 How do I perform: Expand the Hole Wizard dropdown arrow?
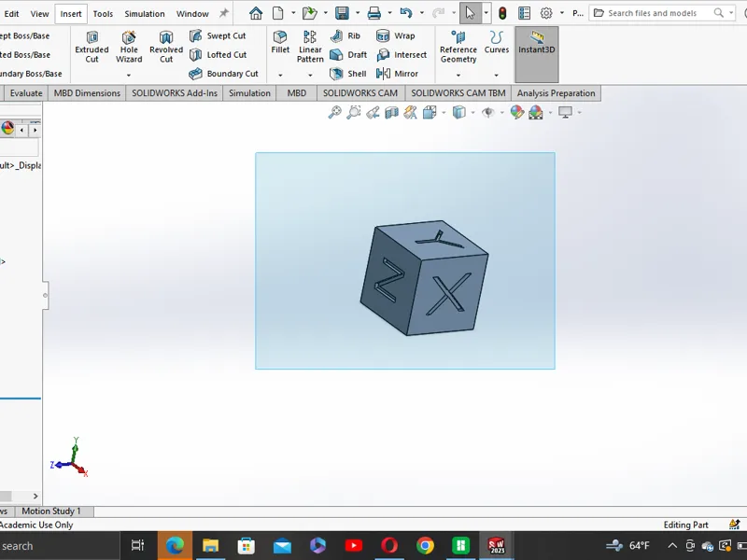129,75
